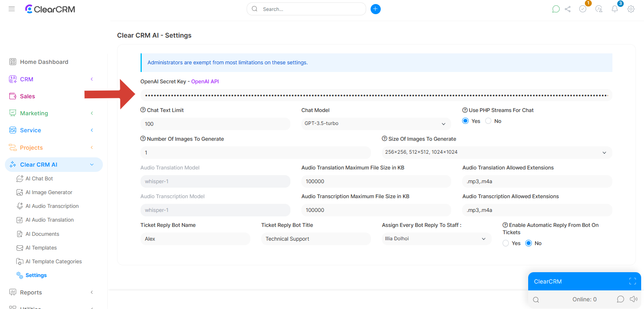The height and width of the screenshot is (309, 644).
Task: Focus the top Search box
Action: point(307,9)
